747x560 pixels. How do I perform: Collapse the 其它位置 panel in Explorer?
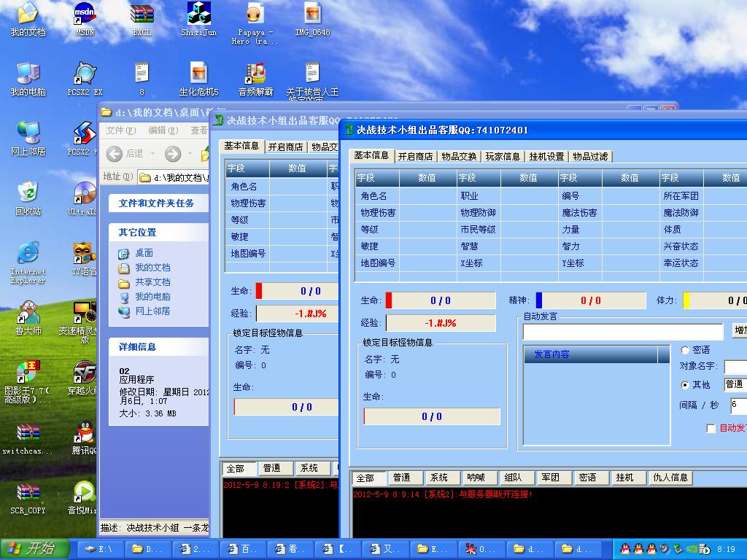[158, 233]
